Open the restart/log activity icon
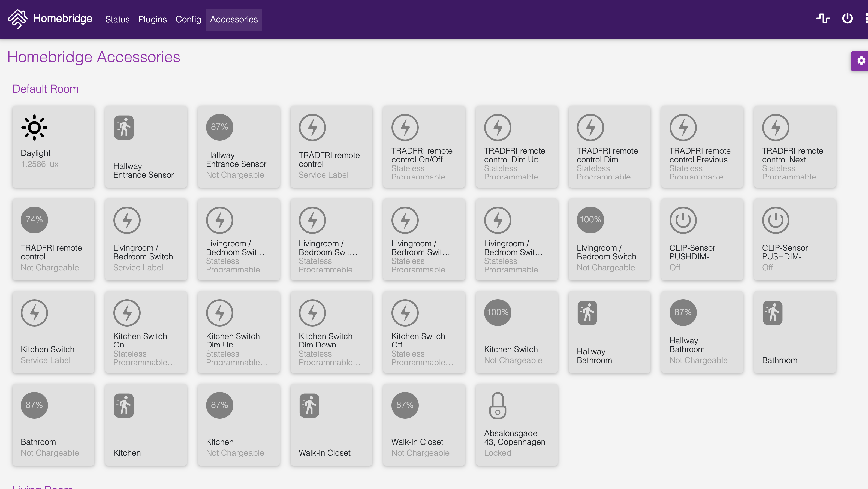Image resolution: width=868 pixels, height=489 pixels. 823,18
